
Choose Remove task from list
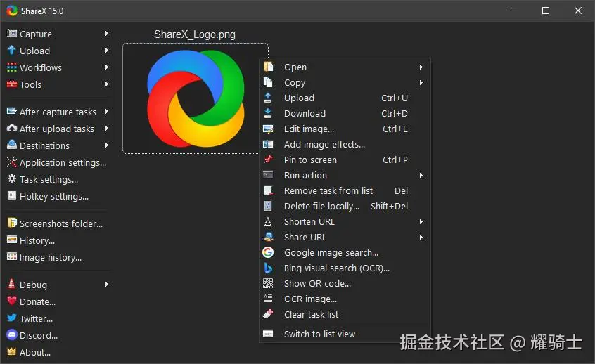click(328, 191)
